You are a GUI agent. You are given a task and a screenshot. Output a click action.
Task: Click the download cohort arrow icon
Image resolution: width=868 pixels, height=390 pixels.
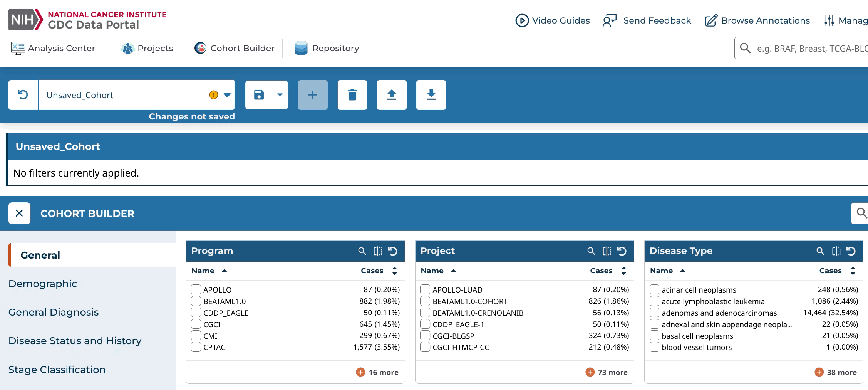(x=431, y=95)
